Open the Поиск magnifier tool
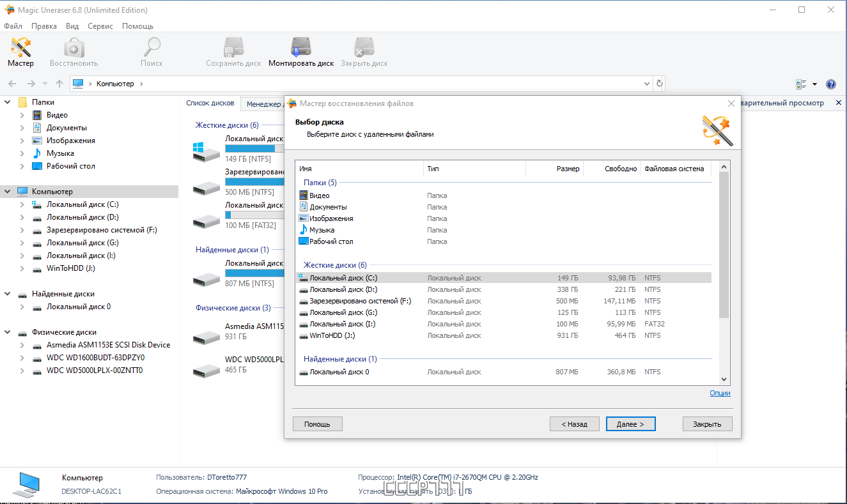Screen dimensions: 847x504 pyautogui.click(x=152, y=48)
